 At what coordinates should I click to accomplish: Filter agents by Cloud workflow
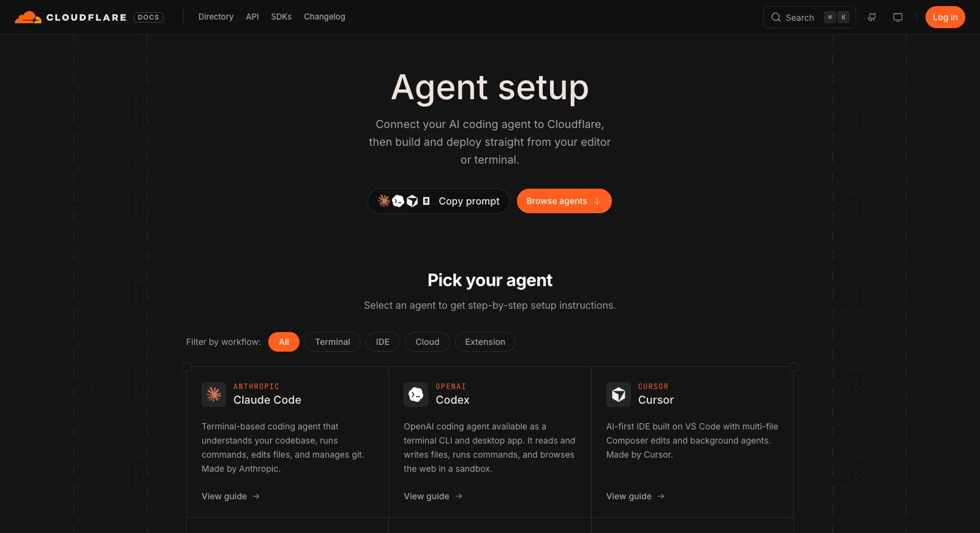click(428, 342)
